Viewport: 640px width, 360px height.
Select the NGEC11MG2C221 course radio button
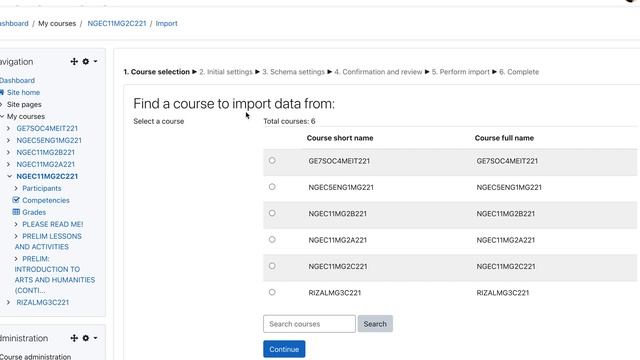[x=272, y=266]
